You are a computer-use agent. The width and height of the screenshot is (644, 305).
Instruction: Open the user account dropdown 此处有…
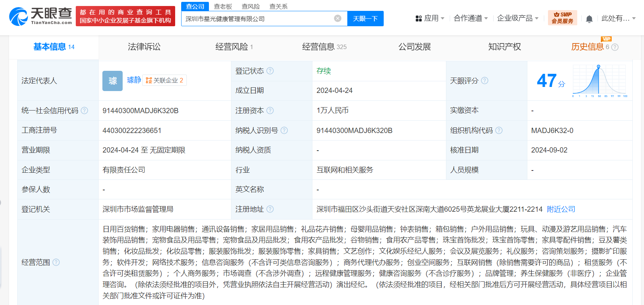(x=618, y=18)
